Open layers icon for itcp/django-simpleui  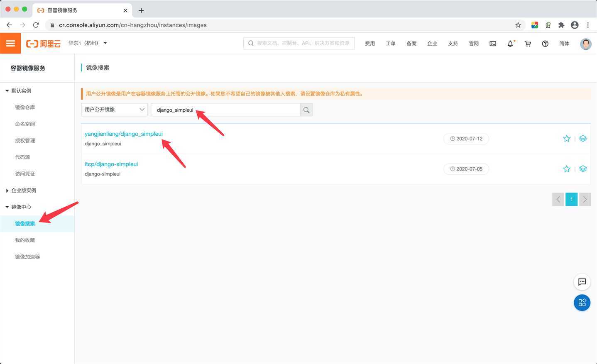pyautogui.click(x=583, y=169)
